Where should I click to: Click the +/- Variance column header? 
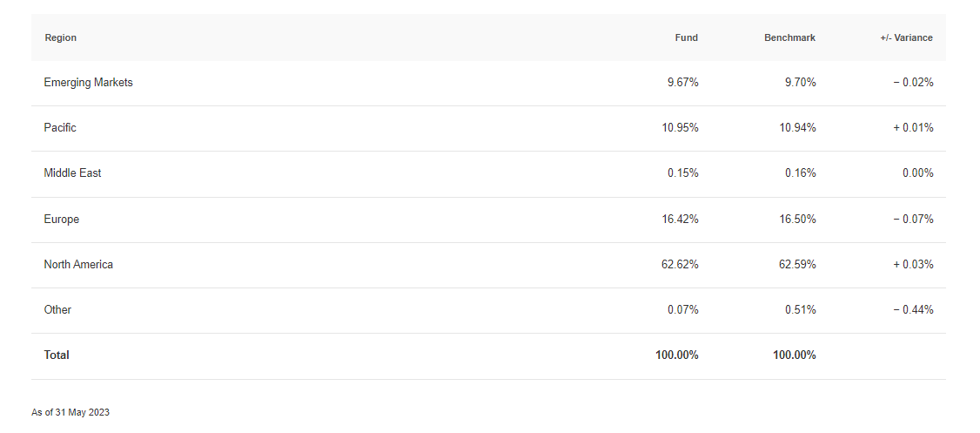click(906, 37)
